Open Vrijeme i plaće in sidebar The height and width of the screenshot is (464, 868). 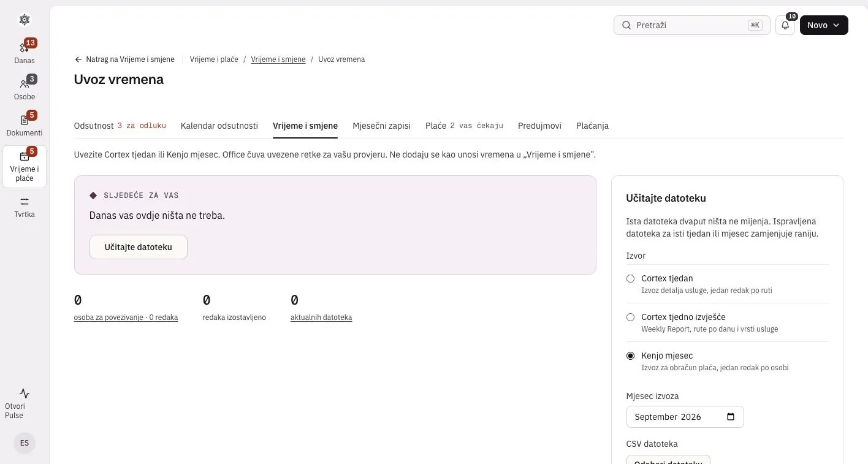(x=25, y=166)
